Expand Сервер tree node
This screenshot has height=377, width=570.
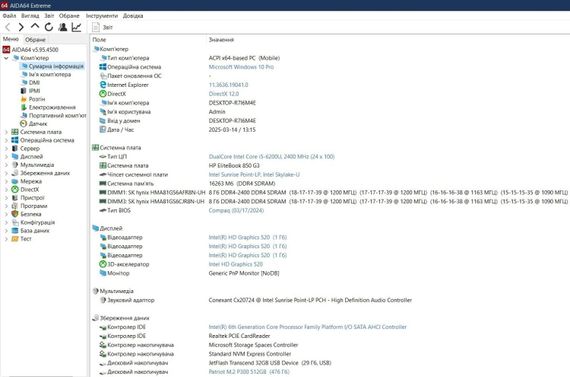tap(6, 148)
